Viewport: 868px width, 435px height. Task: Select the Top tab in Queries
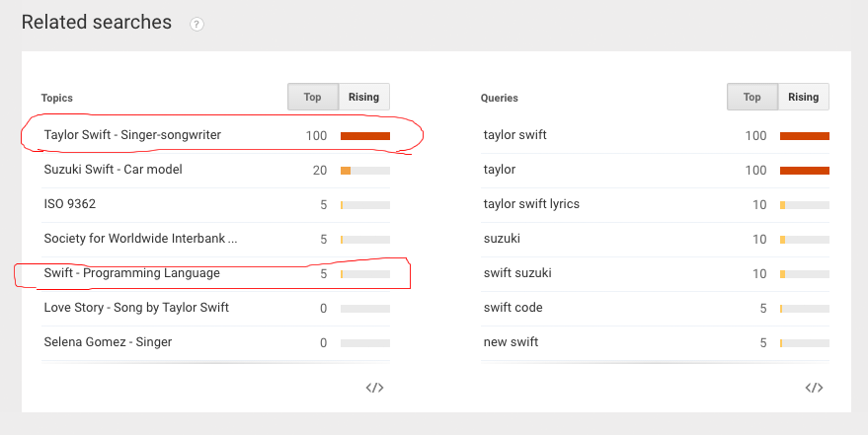point(752,97)
